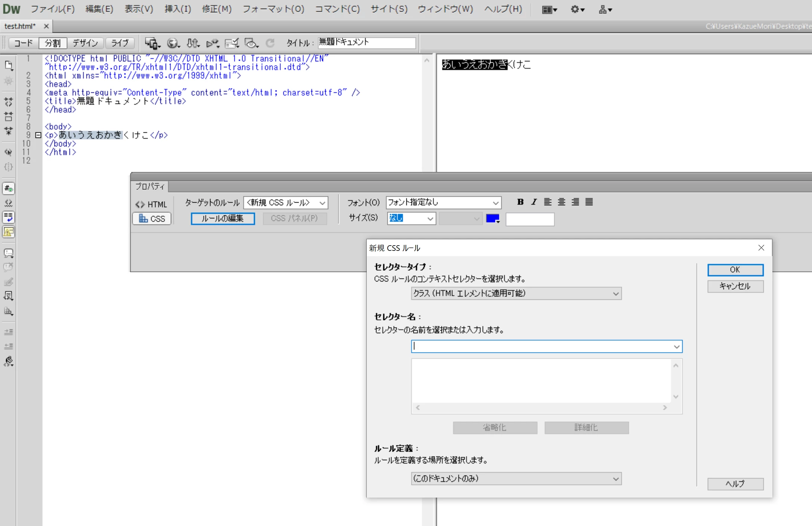
Task: Switch property inspector to CSS mode
Action: (x=152, y=219)
